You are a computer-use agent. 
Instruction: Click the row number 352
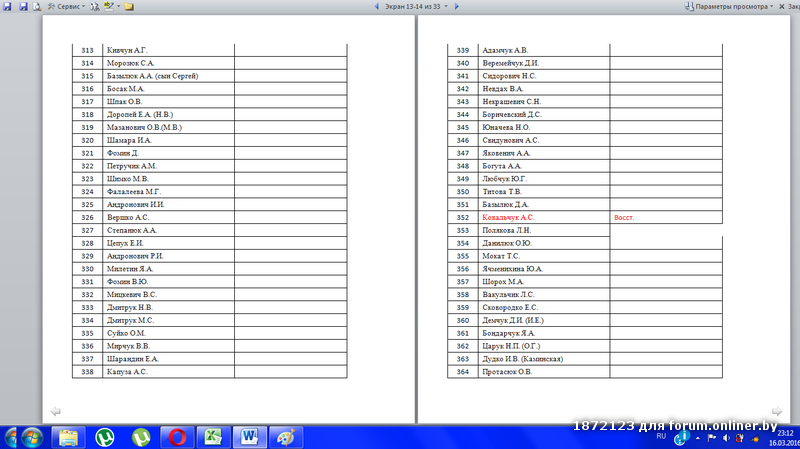click(463, 217)
